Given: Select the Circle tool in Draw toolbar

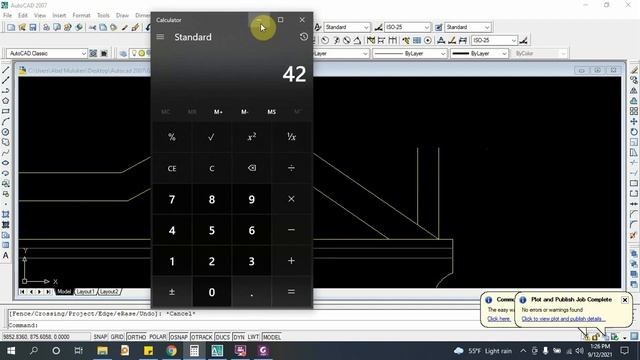Looking at the screenshot, I should pyautogui.click(x=5, y=132).
